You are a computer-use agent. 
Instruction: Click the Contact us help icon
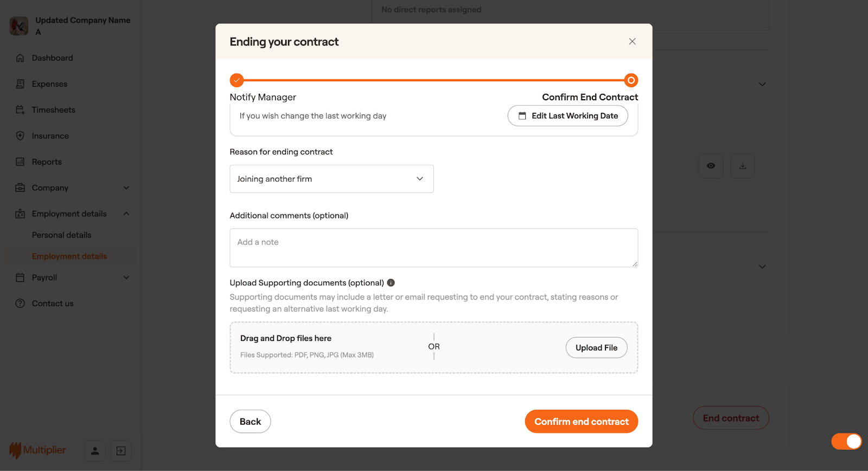[x=20, y=304]
